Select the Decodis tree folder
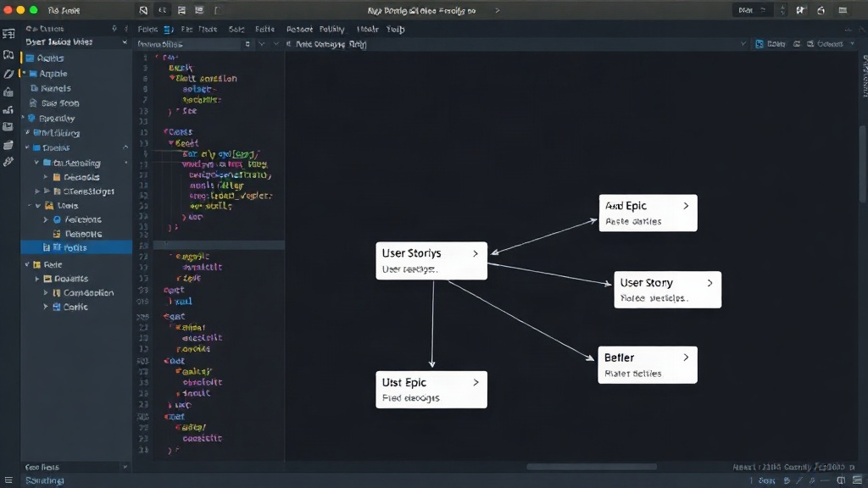This screenshot has width=868, height=488. pyautogui.click(x=81, y=177)
